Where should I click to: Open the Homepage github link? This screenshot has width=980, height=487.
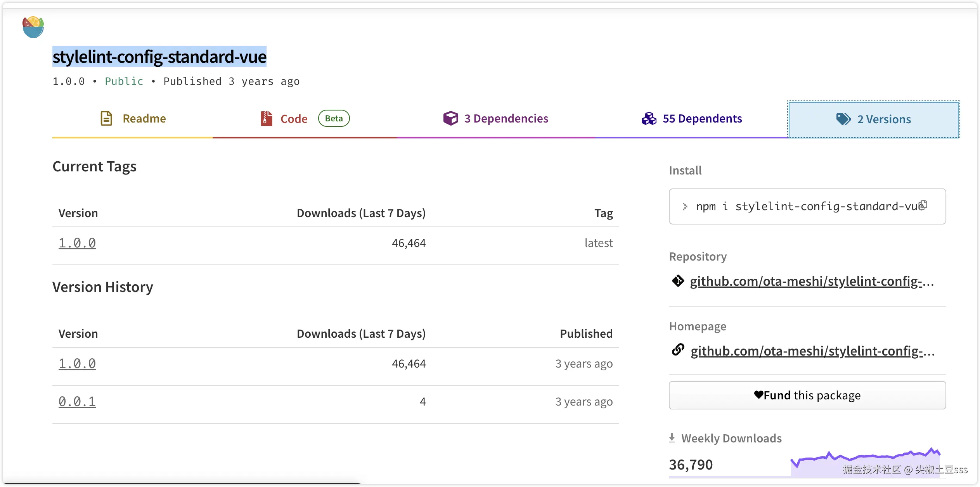[812, 351]
